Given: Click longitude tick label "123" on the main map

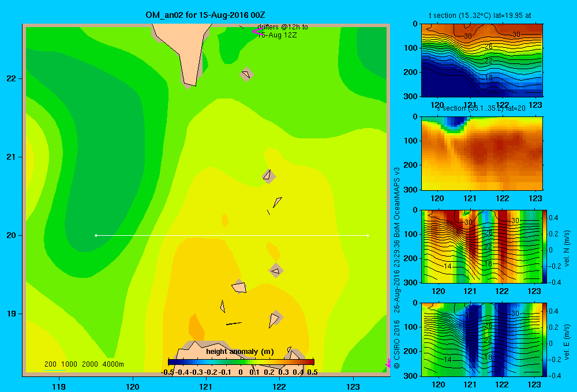Looking at the screenshot, I should (353, 386).
